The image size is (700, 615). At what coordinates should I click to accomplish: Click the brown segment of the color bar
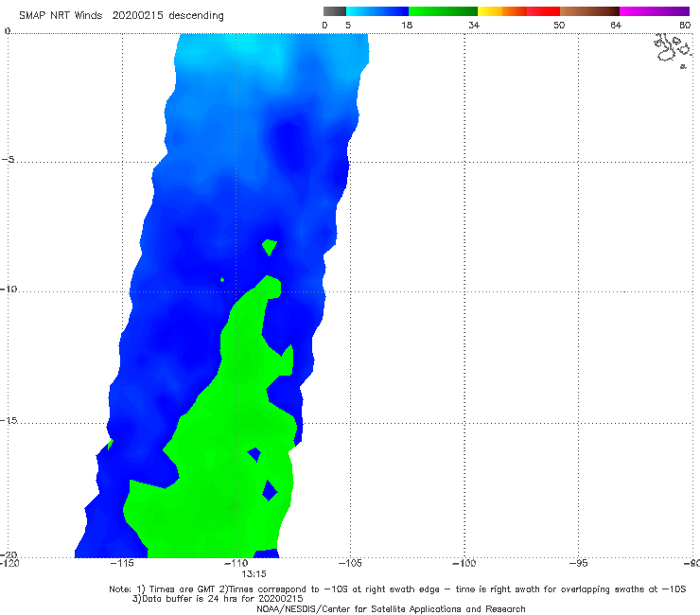[589, 11]
